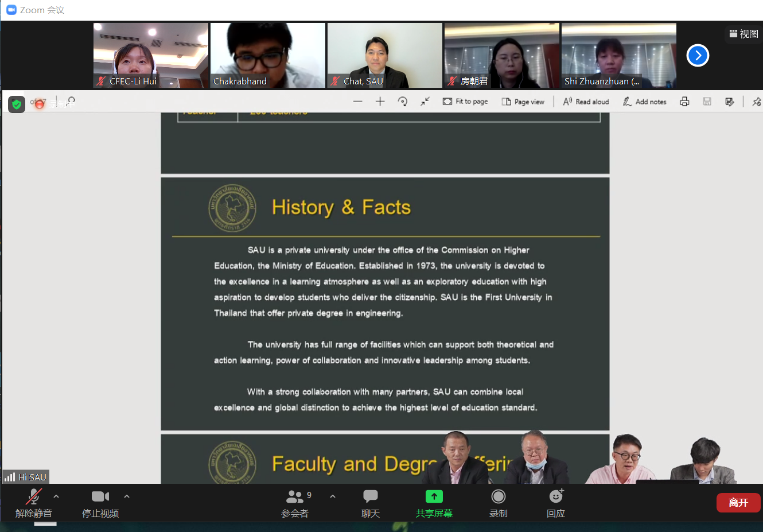This screenshot has width=763, height=532.
Task: Show next participants with blue arrow
Action: (698, 56)
